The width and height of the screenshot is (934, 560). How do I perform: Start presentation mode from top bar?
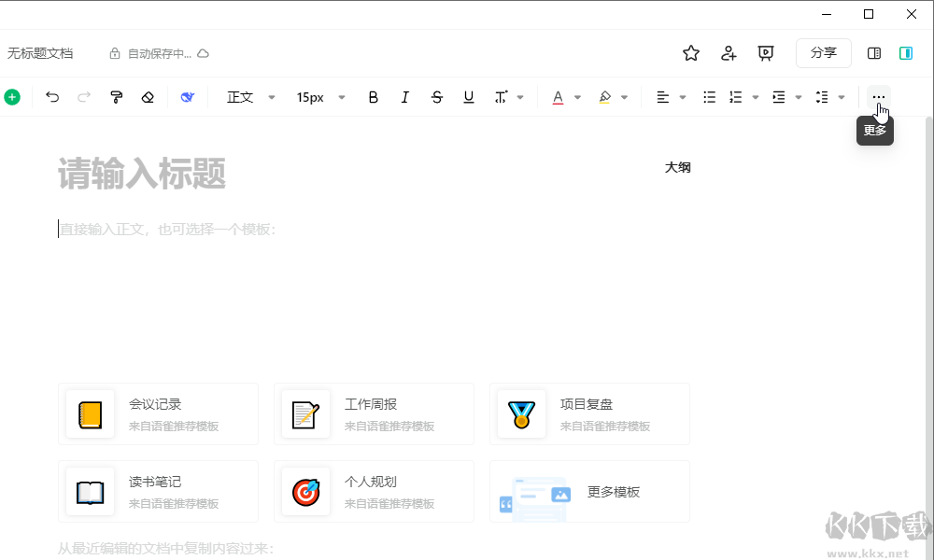point(766,53)
